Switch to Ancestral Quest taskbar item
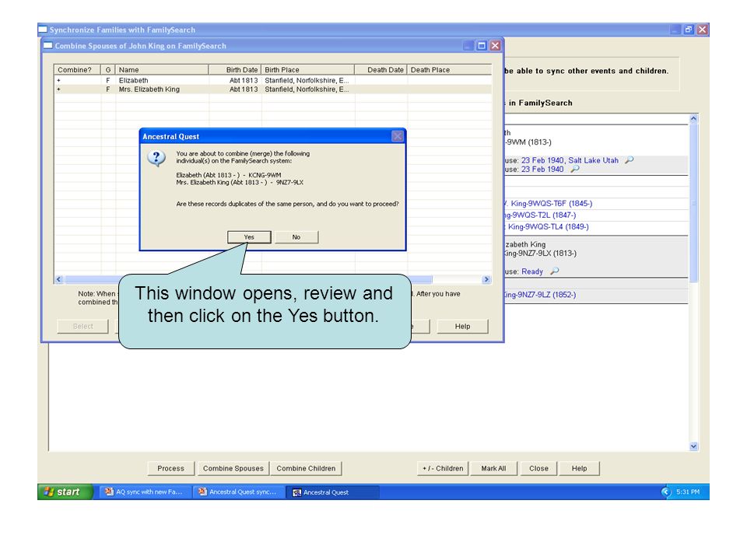This screenshot has width=747, height=560. coord(332,492)
